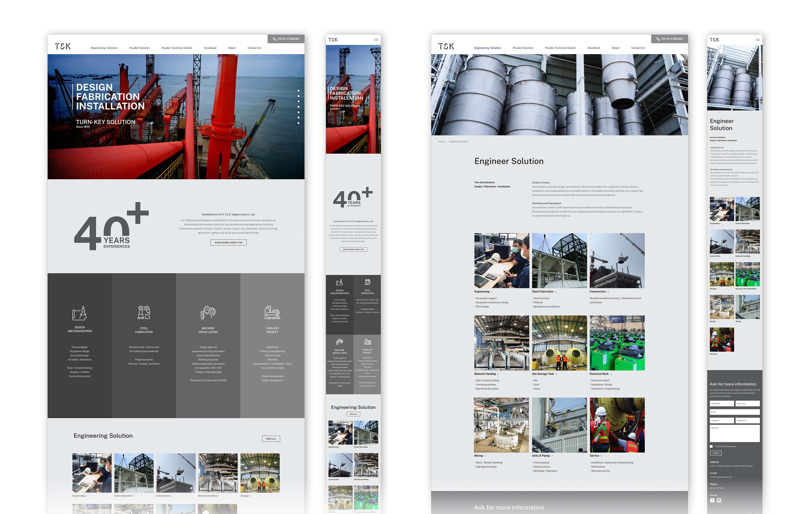Select the first hero slider dot

click(299, 91)
